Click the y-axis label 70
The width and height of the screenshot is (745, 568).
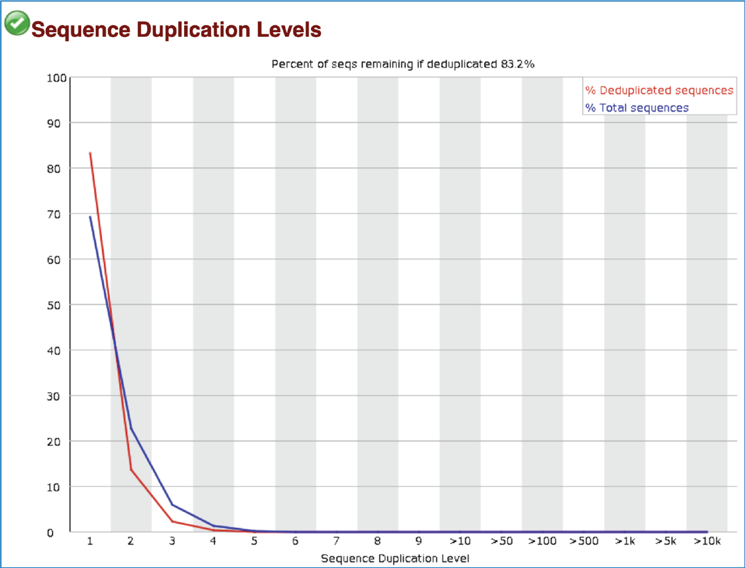click(x=54, y=214)
